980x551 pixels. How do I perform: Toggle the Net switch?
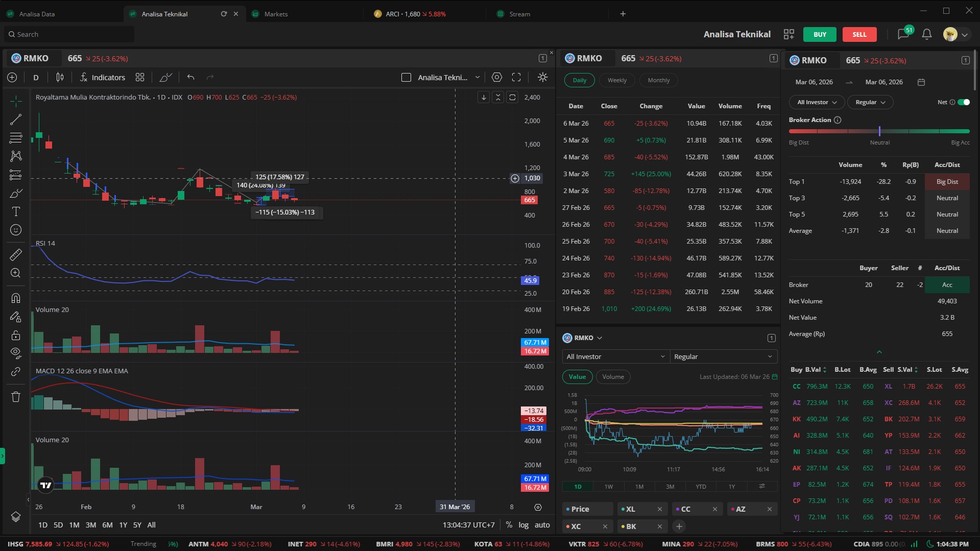pos(963,102)
